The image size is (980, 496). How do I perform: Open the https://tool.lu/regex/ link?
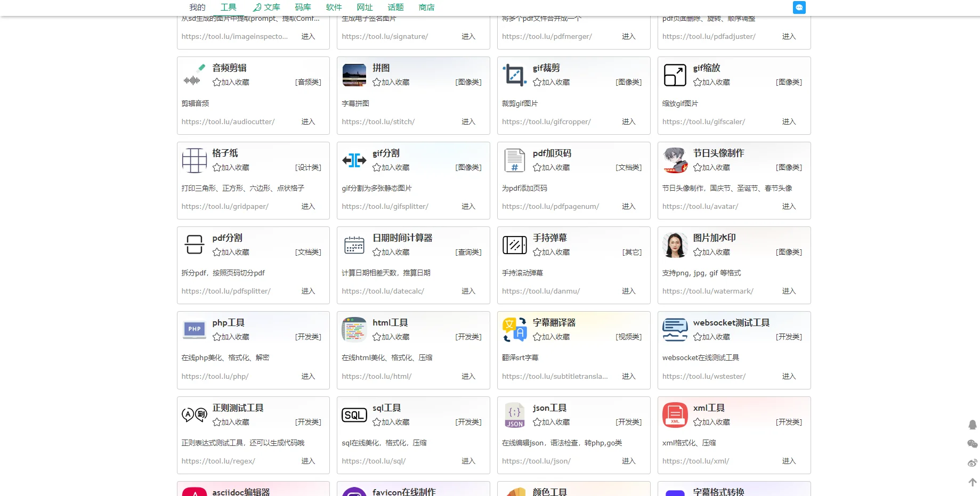218,461
